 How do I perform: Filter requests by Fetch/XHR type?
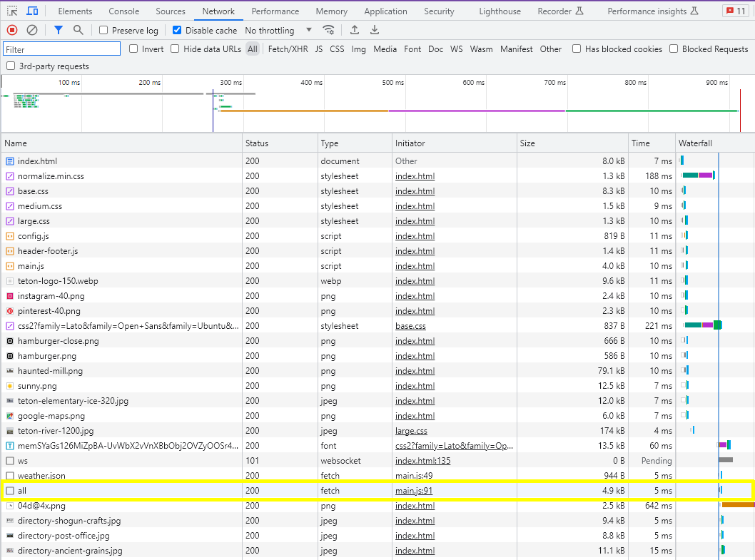(288, 49)
